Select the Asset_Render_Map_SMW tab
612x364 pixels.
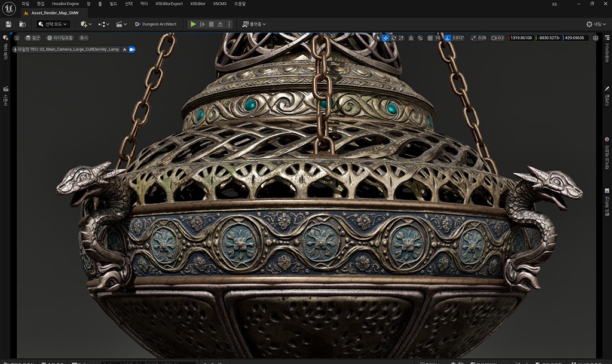point(54,12)
